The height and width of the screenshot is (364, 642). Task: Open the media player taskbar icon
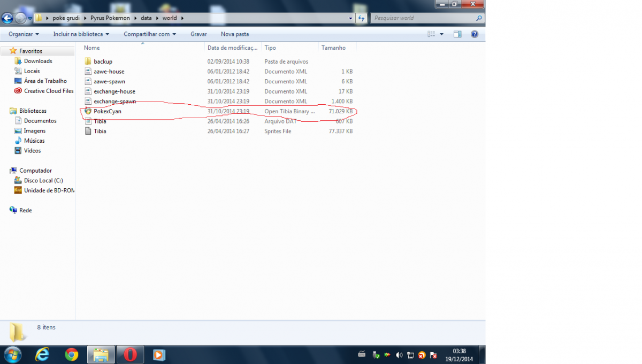(x=158, y=354)
